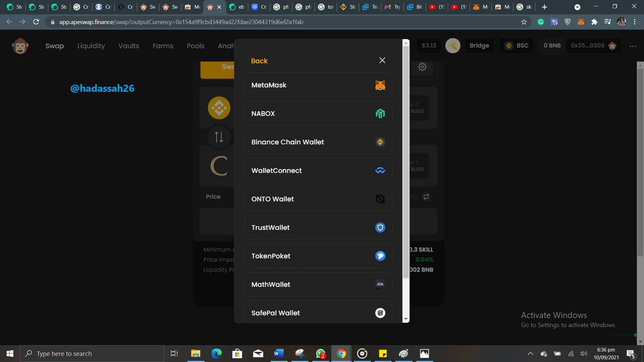Click the BNB token logo

click(219, 108)
